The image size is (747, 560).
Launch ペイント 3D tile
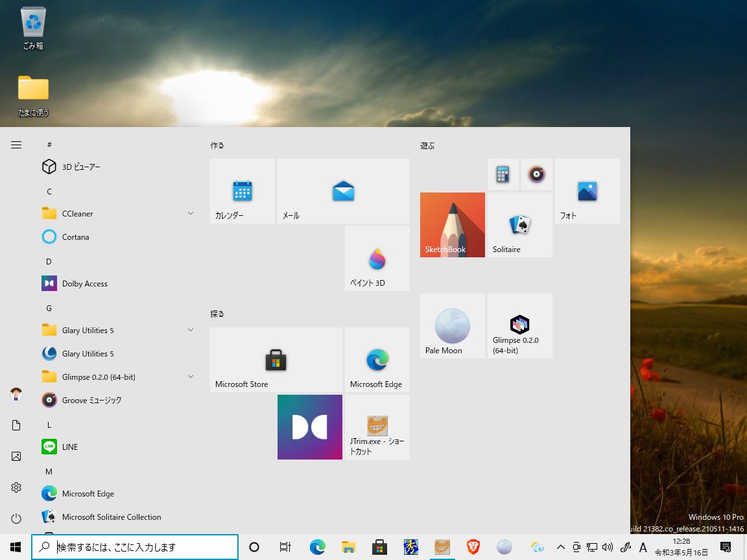[x=377, y=259]
